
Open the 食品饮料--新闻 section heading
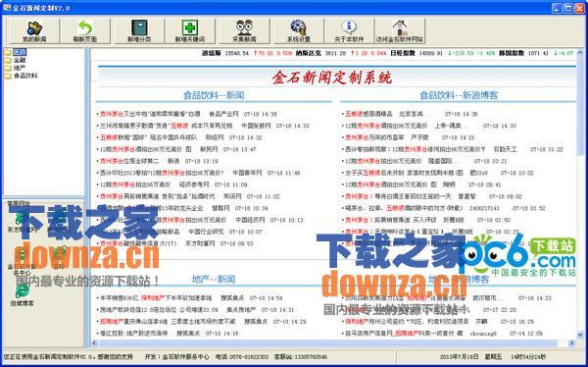point(214,95)
